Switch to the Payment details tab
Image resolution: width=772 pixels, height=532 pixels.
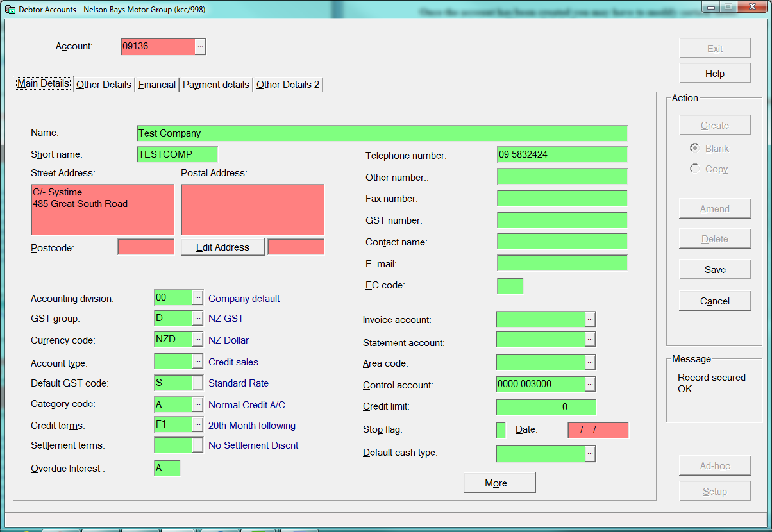(x=216, y=85)
